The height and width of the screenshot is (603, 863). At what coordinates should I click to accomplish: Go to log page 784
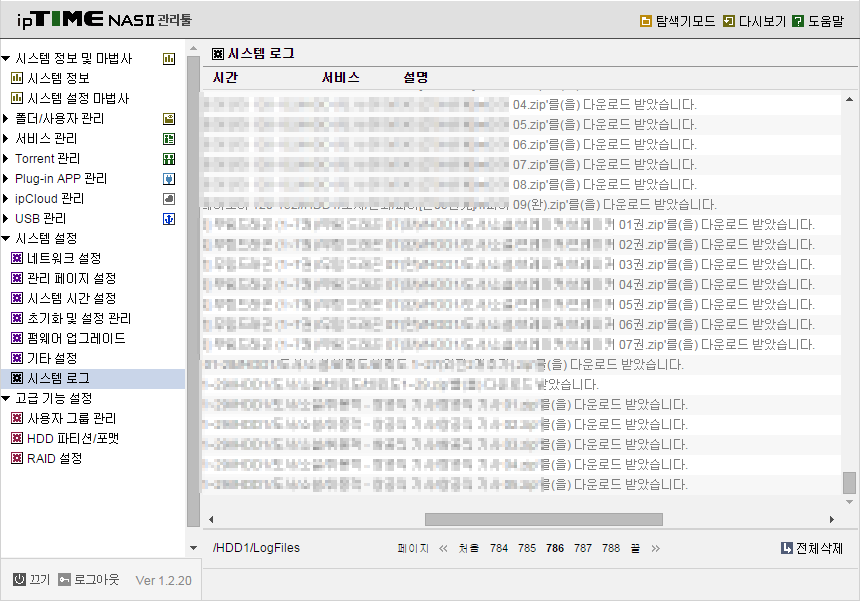point(499,548)
